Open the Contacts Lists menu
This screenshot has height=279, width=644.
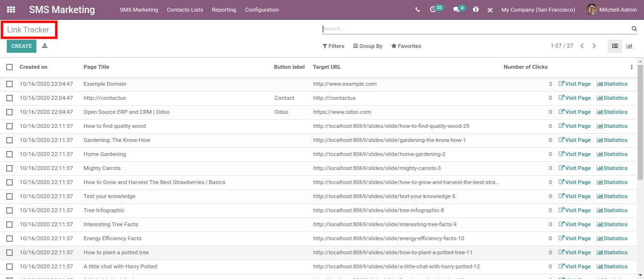click(185, 10)
